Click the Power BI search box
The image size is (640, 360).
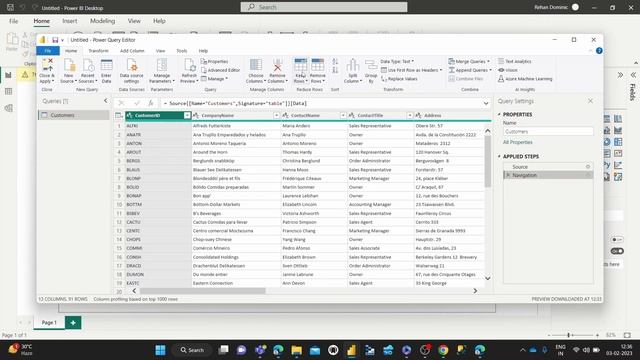(324, 7)
